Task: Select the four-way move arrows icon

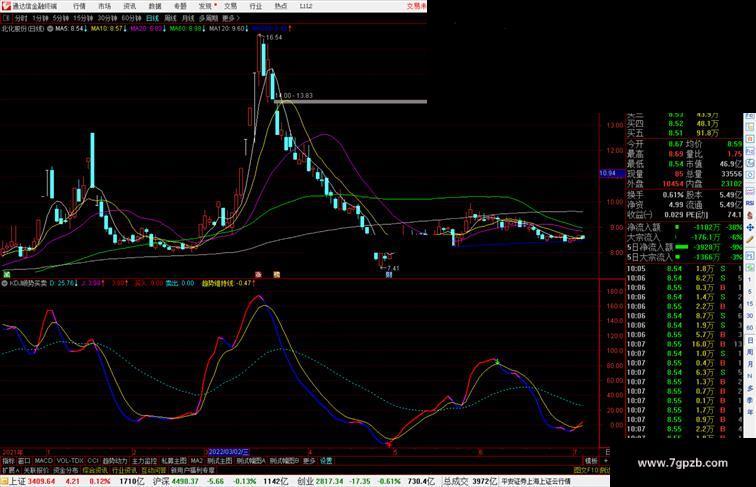Action: pos(750,228)
